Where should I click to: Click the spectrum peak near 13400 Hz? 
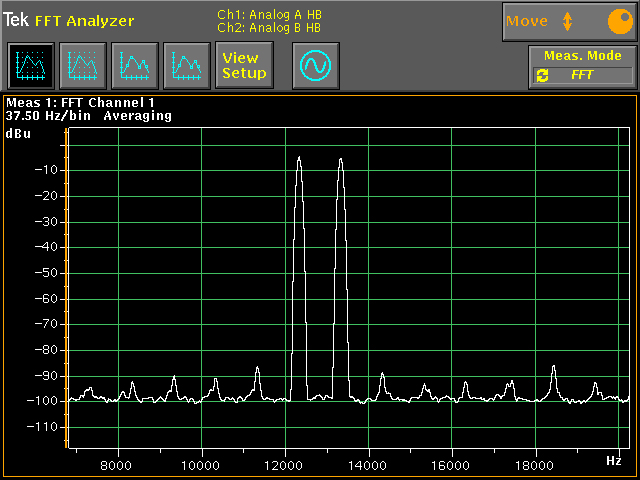(x=341, y=160)
